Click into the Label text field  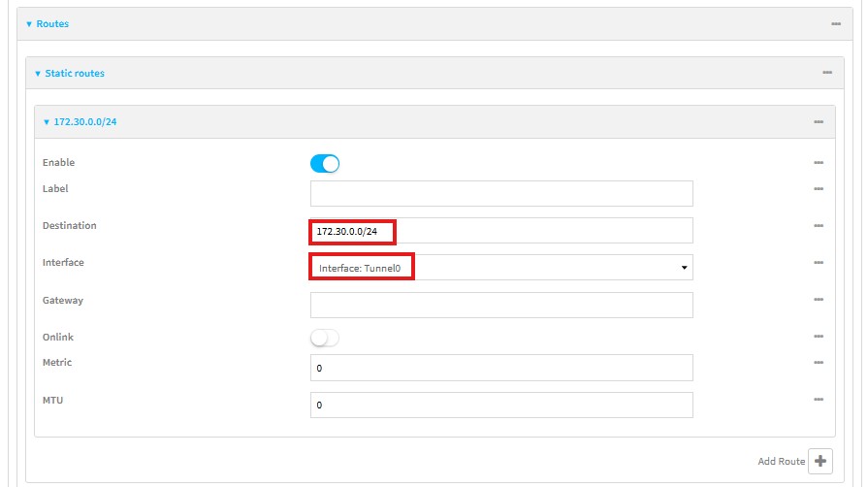pyautogui.click(x=500, y=193)
